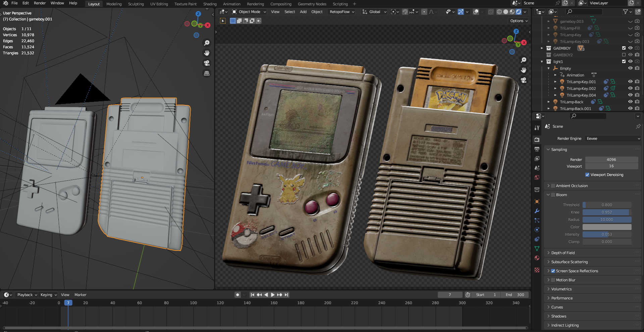The image size is (644, 332).
Task: Open the viewport Add menu
Action: (x=303, y=12)
